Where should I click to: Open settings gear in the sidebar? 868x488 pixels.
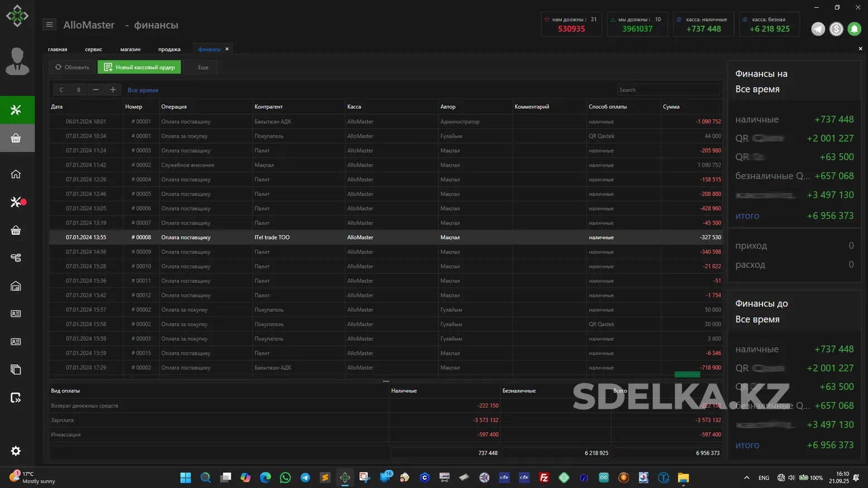tap(16, 451)
